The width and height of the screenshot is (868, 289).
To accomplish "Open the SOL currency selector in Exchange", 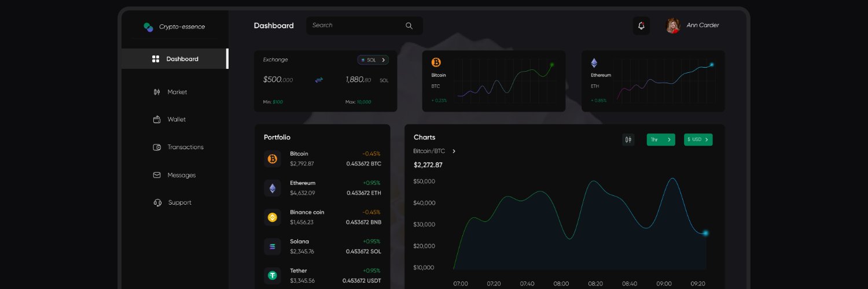I will point(373,60).
